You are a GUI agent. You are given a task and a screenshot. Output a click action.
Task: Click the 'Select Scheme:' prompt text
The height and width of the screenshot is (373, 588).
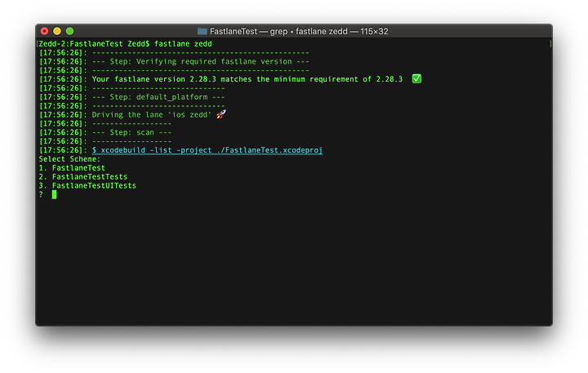click(x=69, y=159)
